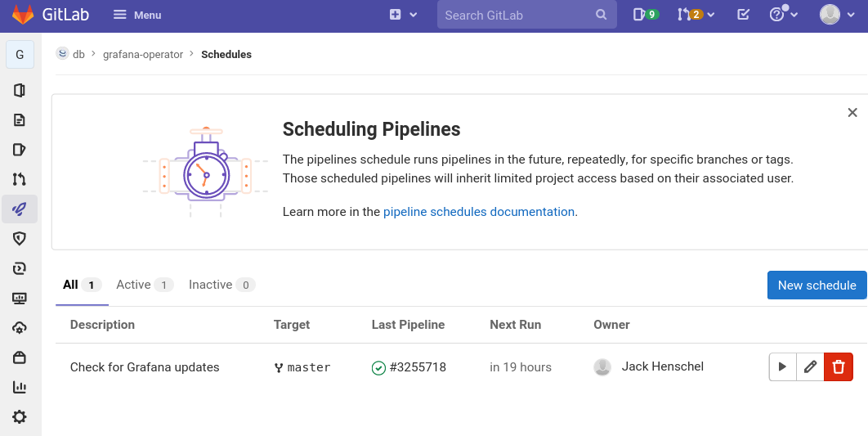This screenshot has width=868, height=436.
Task: Open the create new plus dropdown
Action: click(403, 15)
